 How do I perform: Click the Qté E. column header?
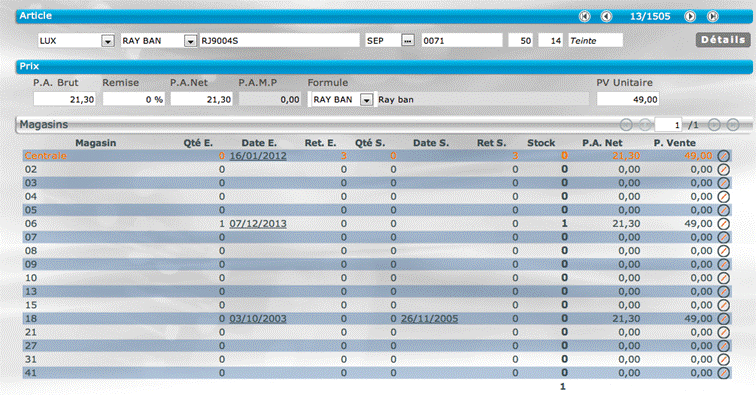(x=198, y=143)
